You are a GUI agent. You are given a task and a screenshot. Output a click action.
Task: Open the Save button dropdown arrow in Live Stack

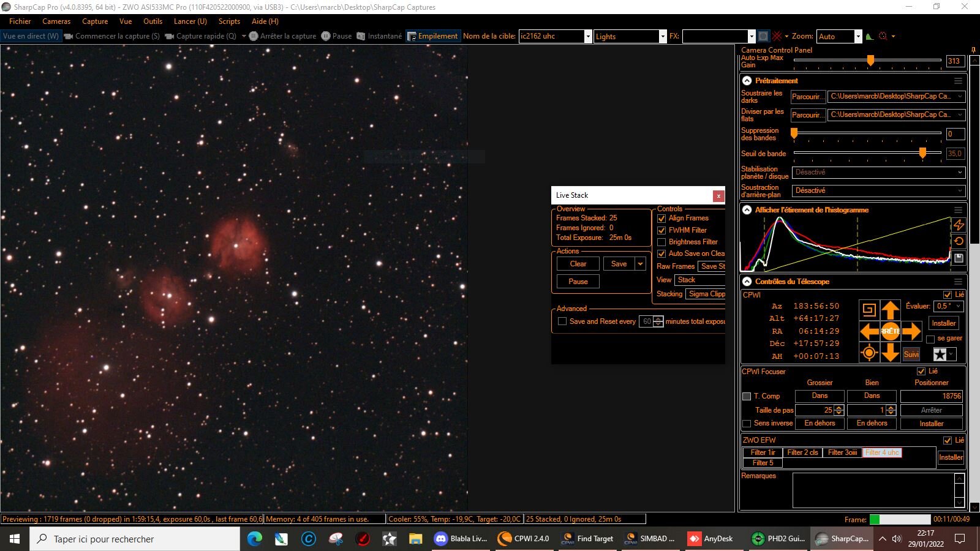click(640, 264)
